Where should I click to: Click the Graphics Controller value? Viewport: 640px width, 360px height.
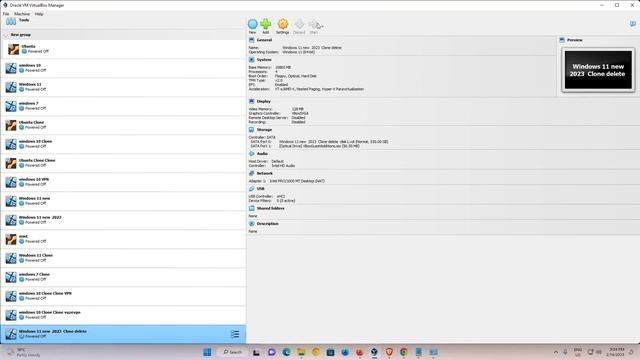300,113
